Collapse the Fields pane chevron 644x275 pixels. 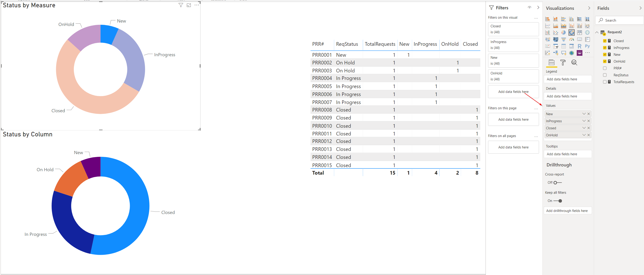coord(641,8)
